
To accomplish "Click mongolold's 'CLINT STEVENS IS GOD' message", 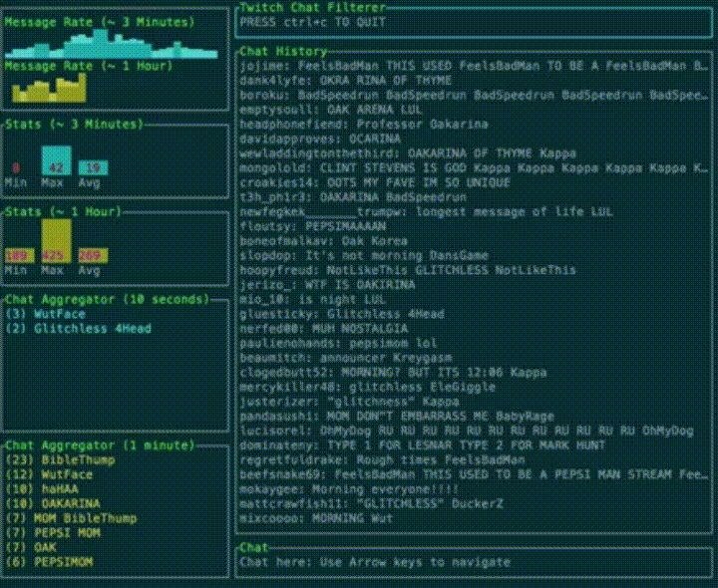I will (474, 168).
